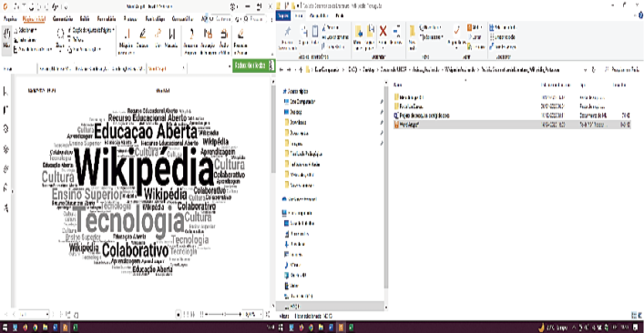Screen dimensions: 644x333
Task: Click the Explorer back arrow
Action: coord(281,70)
